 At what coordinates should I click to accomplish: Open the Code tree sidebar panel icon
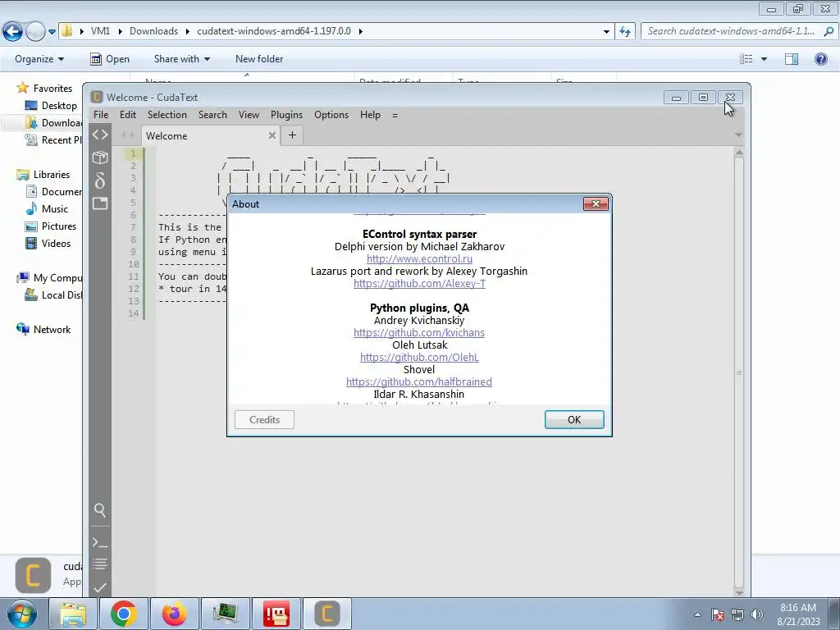tap(100, 135)
